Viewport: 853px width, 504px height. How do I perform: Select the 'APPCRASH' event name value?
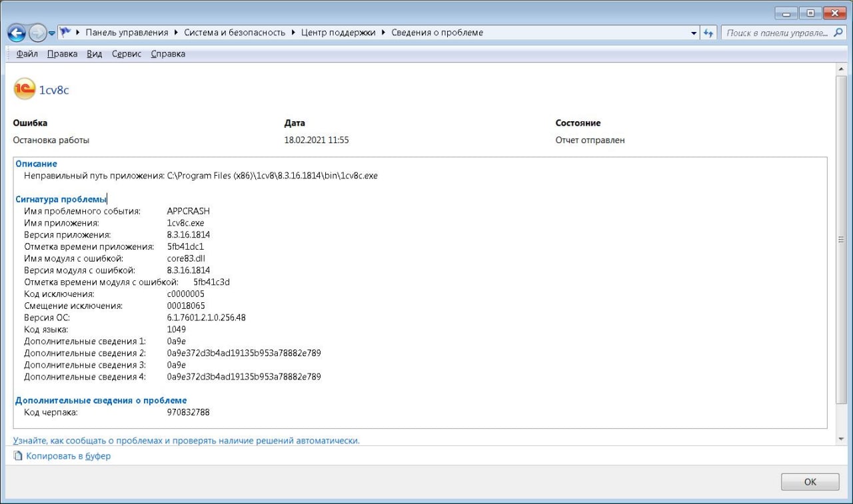(189, 211)
